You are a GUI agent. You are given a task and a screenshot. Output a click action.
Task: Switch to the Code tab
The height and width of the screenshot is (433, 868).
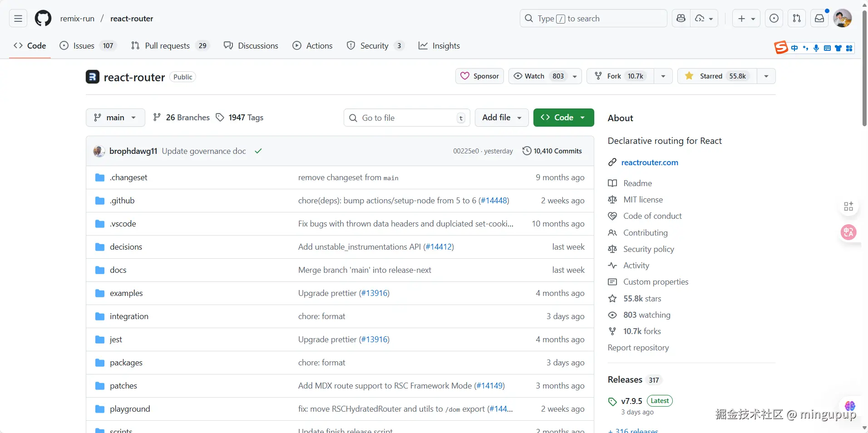click(30, 46)
